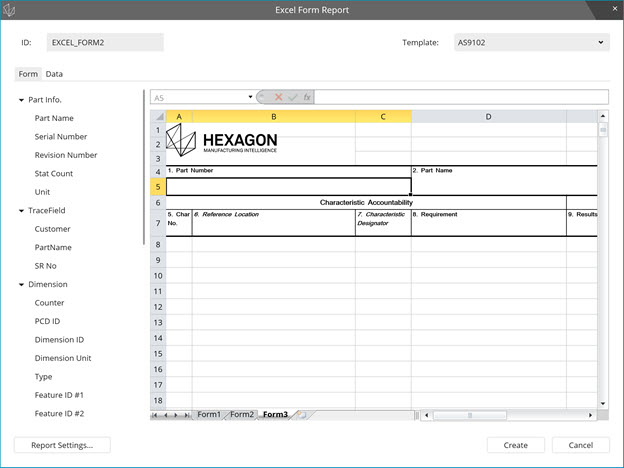This screenshot has width=624, height=468.
Task: Collapse the TraceField tree group
Action: [21, 211]
